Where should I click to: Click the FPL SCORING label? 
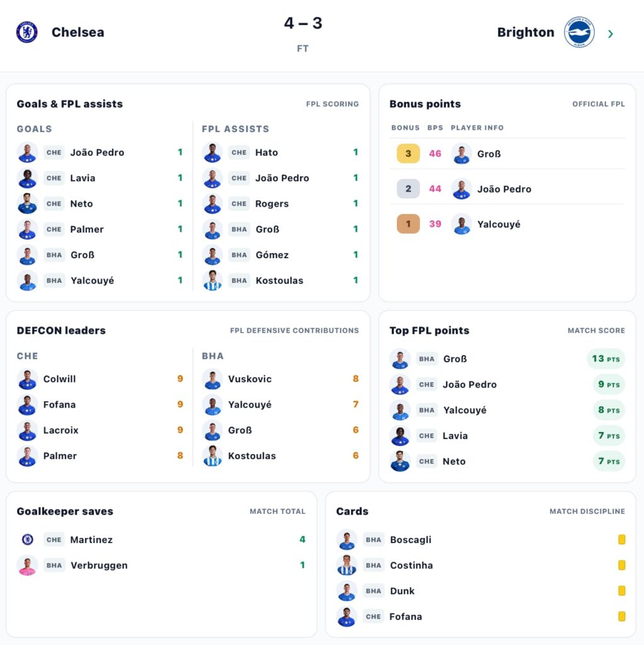pyautogui.click(x=332, y=104)
